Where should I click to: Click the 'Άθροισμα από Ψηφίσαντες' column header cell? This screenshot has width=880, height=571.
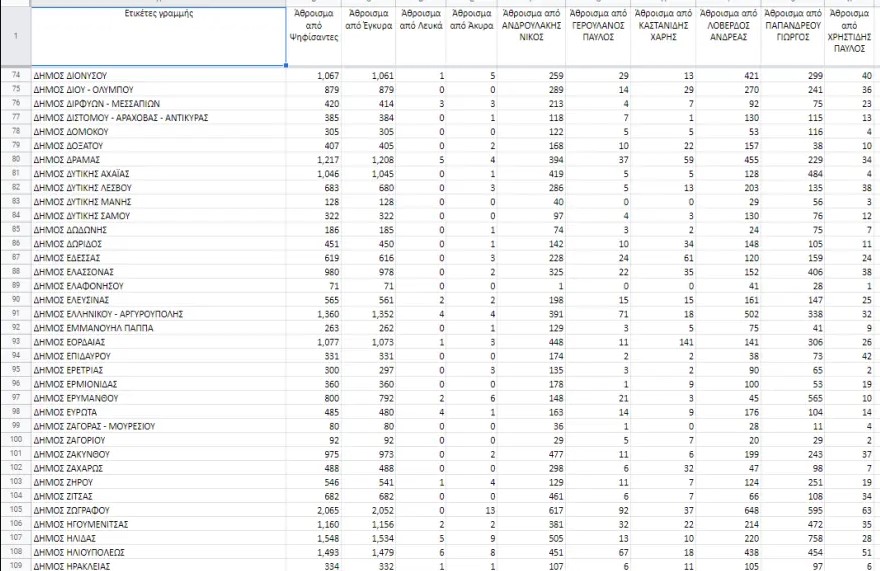pos(314,37)
